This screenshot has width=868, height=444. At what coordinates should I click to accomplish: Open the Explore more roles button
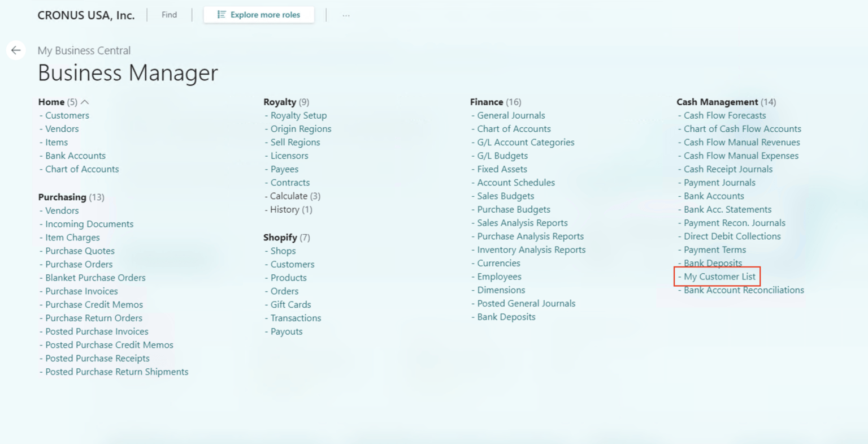point(259,15)
